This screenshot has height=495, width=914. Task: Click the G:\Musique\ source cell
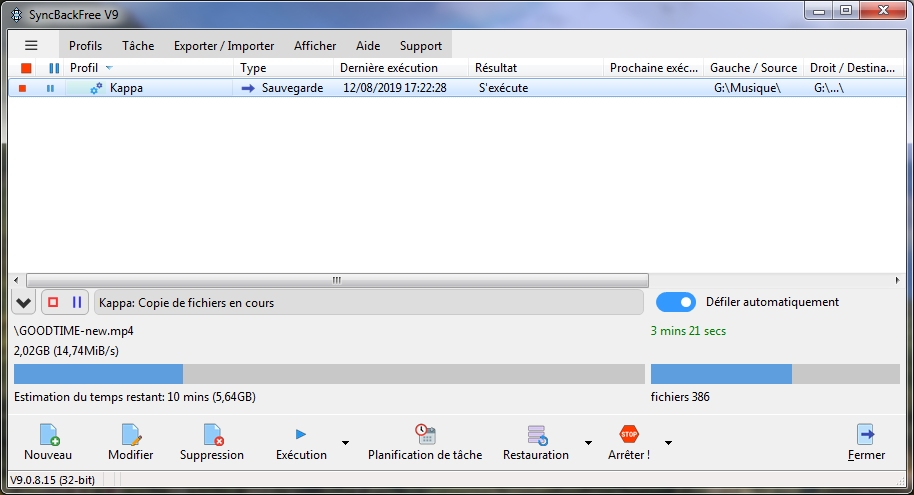[747, 88]
